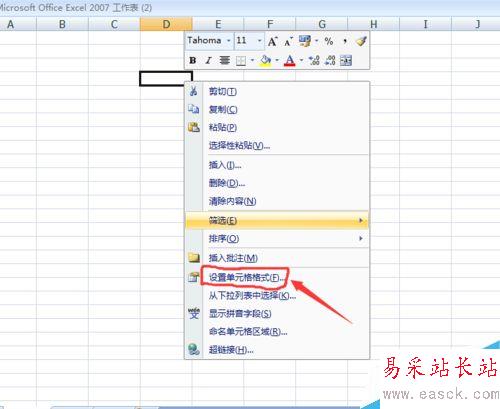Open 选择性粘贴(V)... paste special

coord(277,145)
